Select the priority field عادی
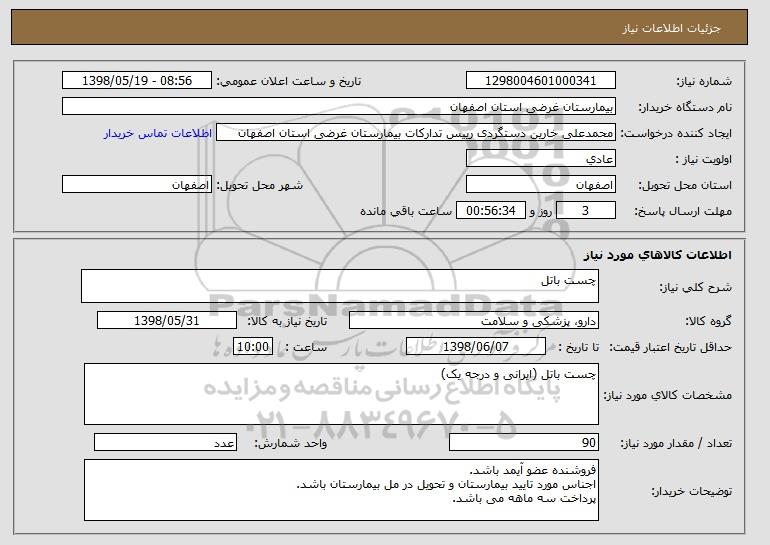Image resolution: width=770 pixels, height=545 pixels. pos(541,159)
